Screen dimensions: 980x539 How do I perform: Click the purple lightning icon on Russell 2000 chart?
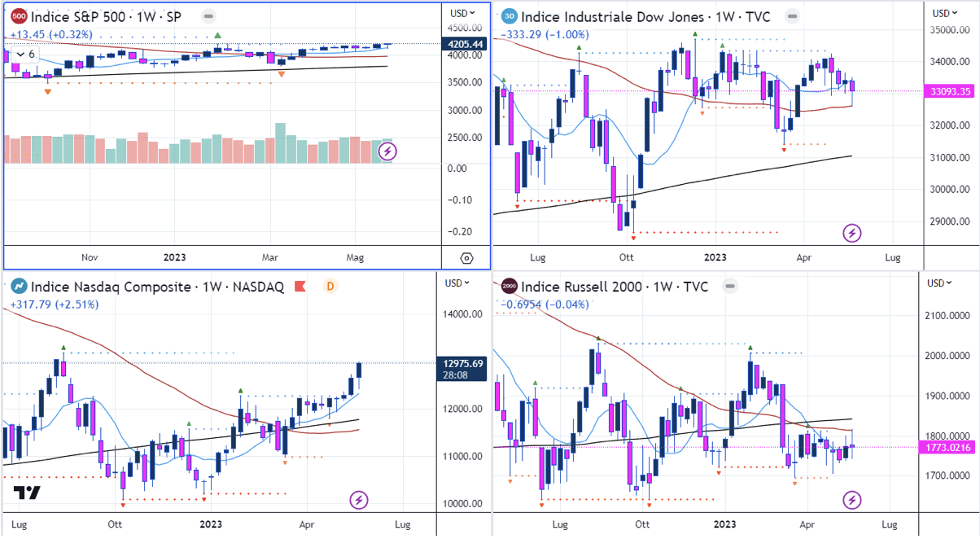[x=851, y=499]
